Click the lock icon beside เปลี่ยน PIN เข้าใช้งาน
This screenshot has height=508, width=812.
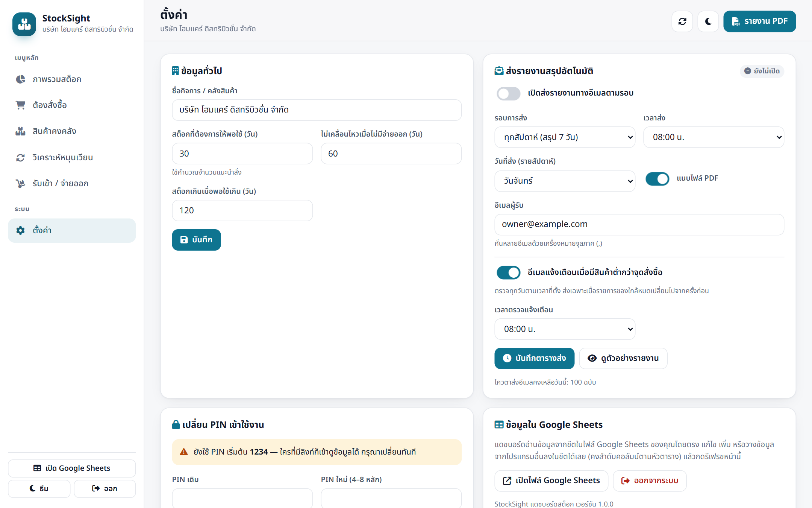click(176, 424)
